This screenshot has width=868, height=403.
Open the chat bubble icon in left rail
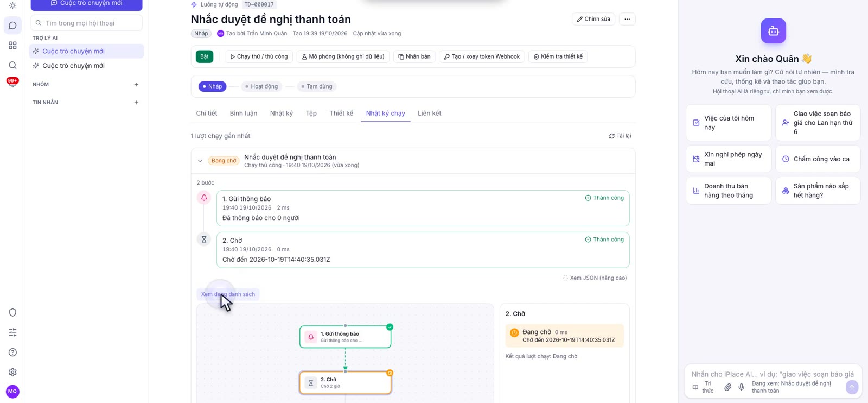click(12, 26)
